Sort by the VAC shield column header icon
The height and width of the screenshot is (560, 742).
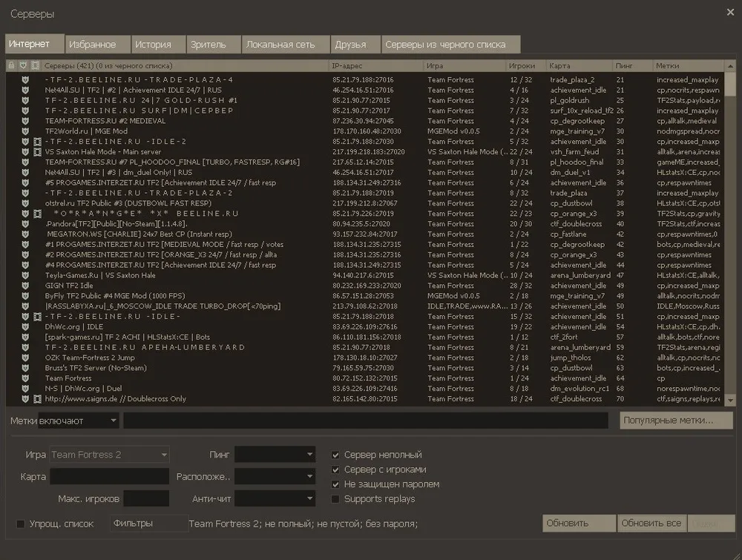click(x=23, y=66)
